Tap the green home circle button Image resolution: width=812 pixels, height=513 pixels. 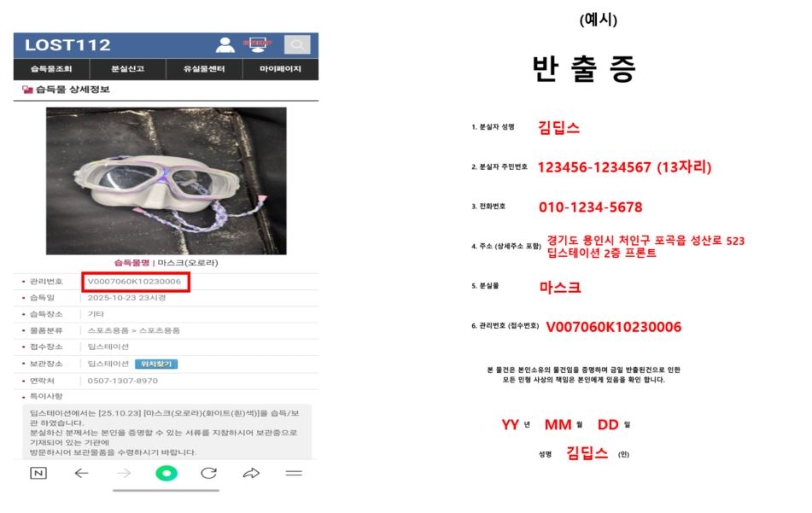click(x=166, y=473)
